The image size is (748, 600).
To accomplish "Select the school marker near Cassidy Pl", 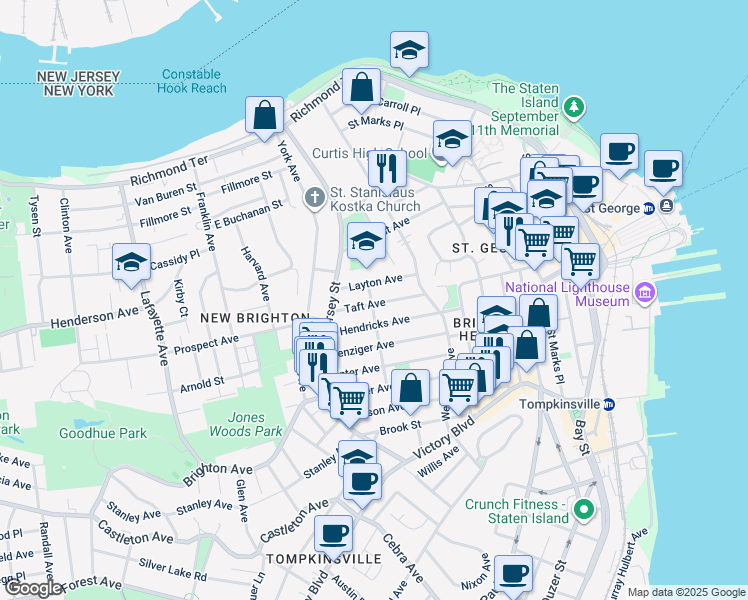I will tap(131, 264).
